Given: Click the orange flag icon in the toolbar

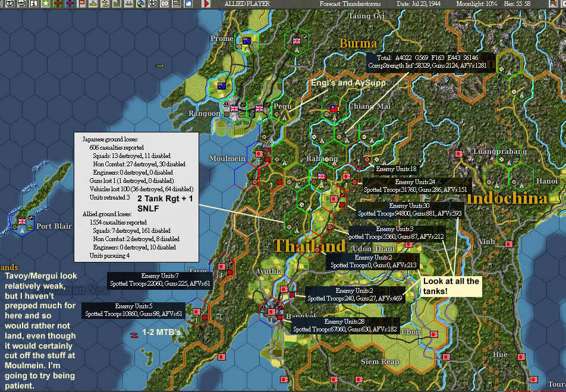Looking at the screenshot, I should click(x=81, y=4).
